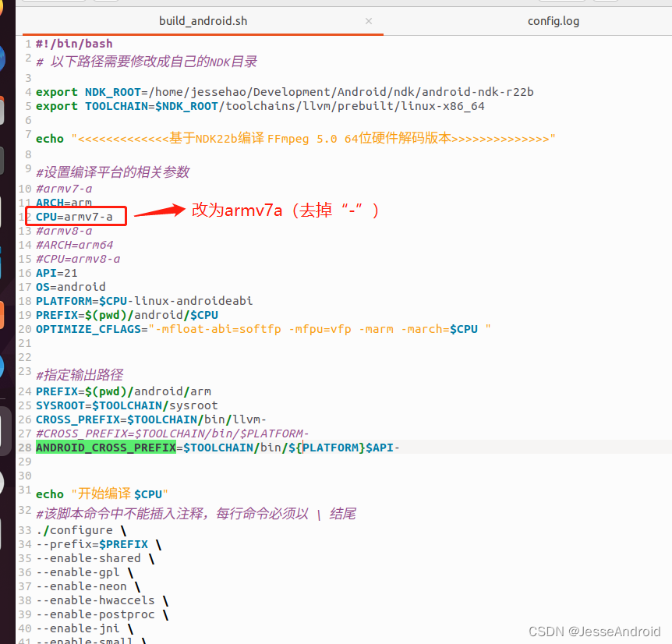This screenshot has height=644, width=672.
Task: Click the --enable-jni line
Action: [85, 629]
